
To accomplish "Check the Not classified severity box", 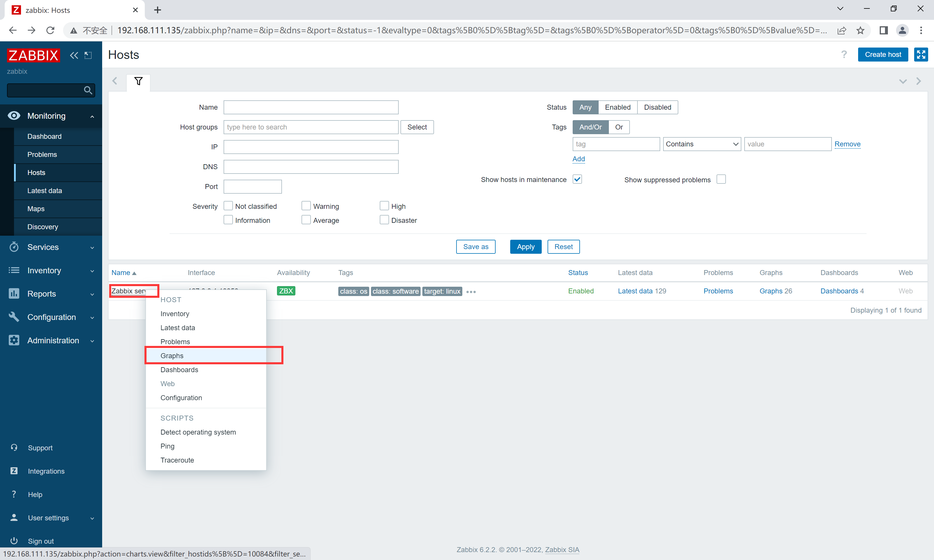I will coord(228,206).
